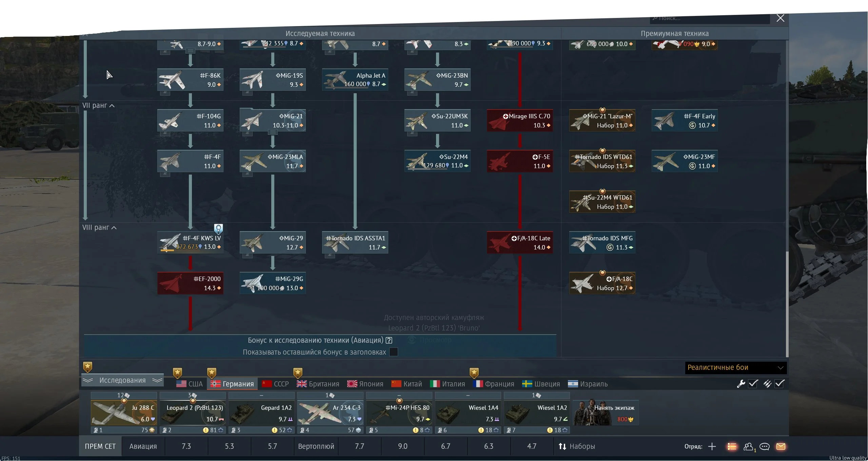Viewport: 868px width, 461px height.
Task: Add squad member with plus icon
Action: point(712,446)
